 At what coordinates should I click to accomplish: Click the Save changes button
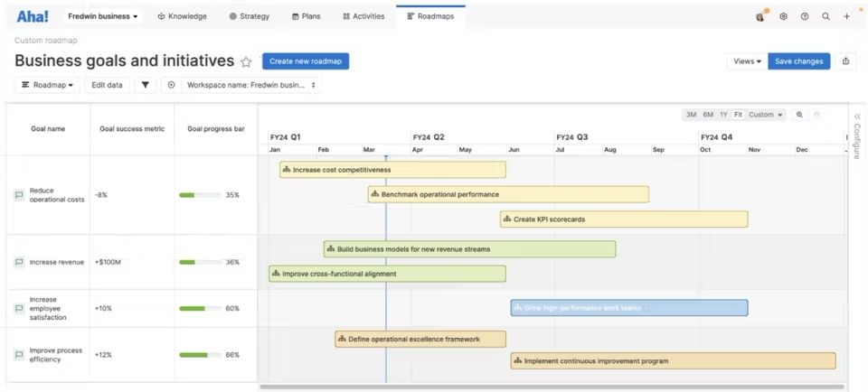[x=798, y=61]
